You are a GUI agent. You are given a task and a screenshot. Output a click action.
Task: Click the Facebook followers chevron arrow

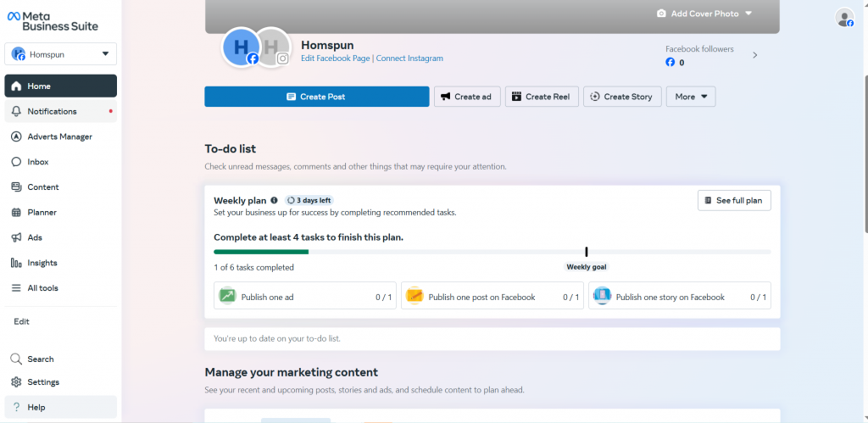(x=755, y=55)
